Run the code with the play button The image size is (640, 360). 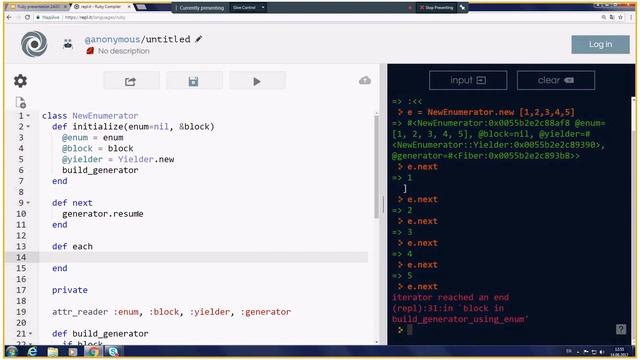pos(257,81)
